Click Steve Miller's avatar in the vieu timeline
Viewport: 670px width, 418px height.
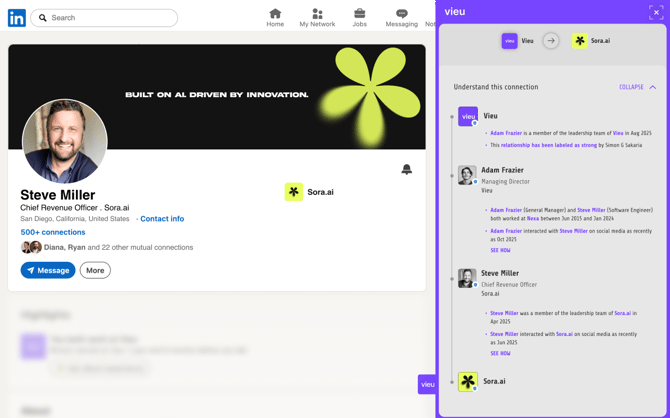[467, 278]
